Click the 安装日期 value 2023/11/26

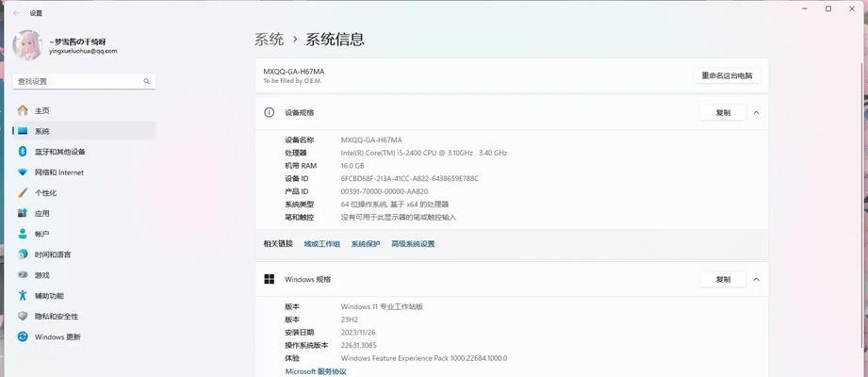tap(359, 333)
